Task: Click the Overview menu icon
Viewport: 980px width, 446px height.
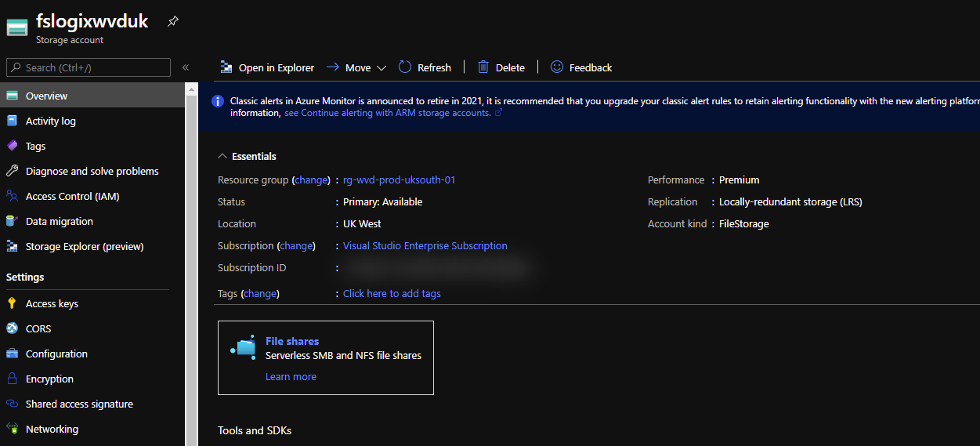Action: point(12,96)
